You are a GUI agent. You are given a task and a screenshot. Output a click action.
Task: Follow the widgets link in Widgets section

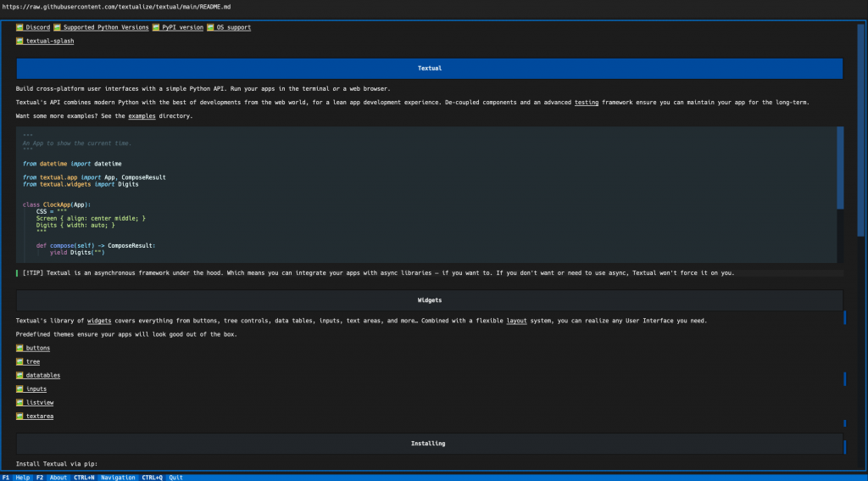click(x=99, y=321)
